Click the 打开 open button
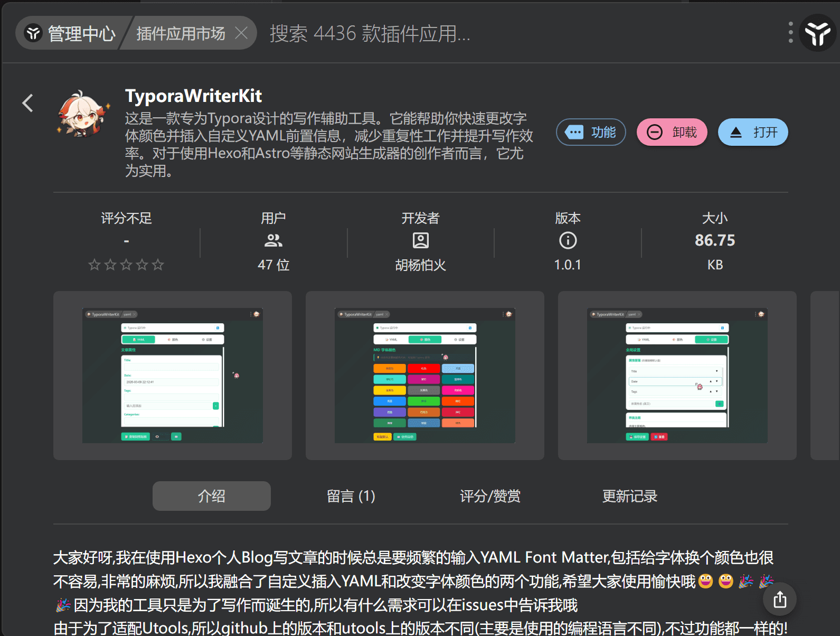This screenshot has height=636, width=840. [753, 132]
